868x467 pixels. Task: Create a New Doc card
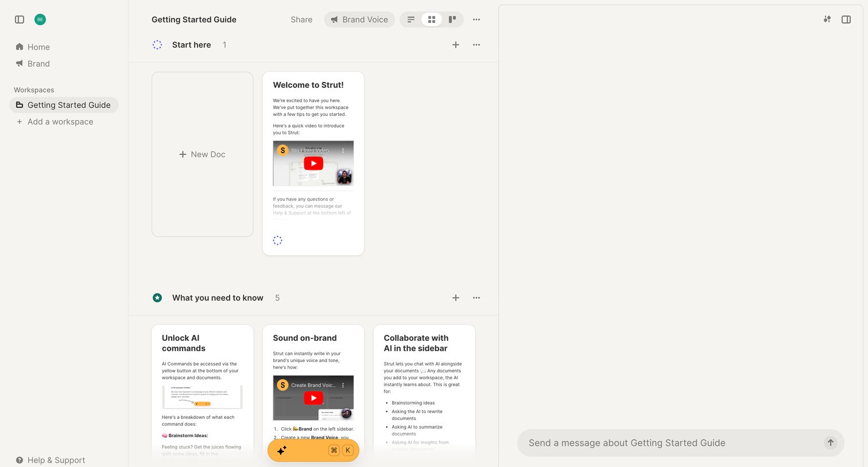coord(203,154)
